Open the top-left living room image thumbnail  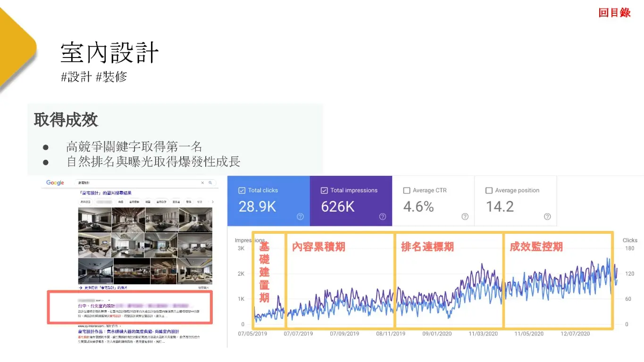(x=94, y=220)
